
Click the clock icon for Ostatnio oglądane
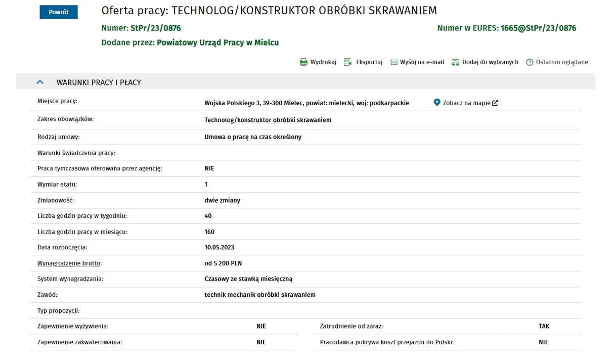(530, 62)
